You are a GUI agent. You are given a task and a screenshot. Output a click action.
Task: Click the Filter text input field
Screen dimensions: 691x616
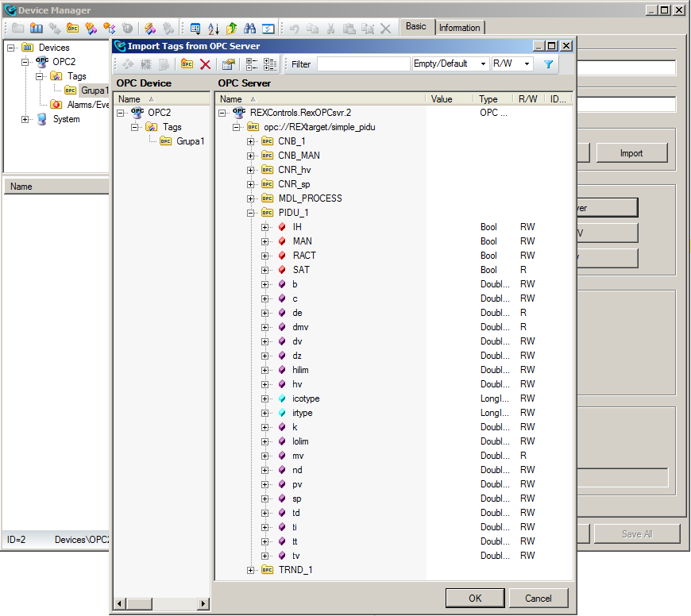(363, 64)
